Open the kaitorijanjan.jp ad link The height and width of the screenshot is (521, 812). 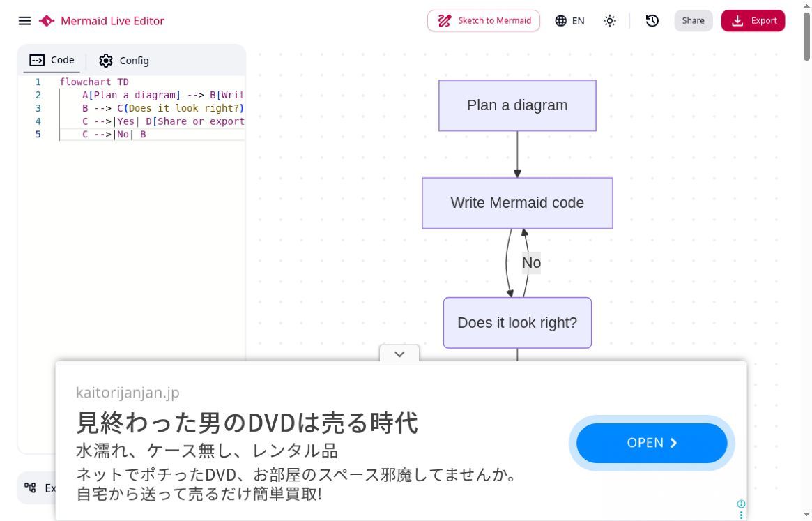click(128, 393)
